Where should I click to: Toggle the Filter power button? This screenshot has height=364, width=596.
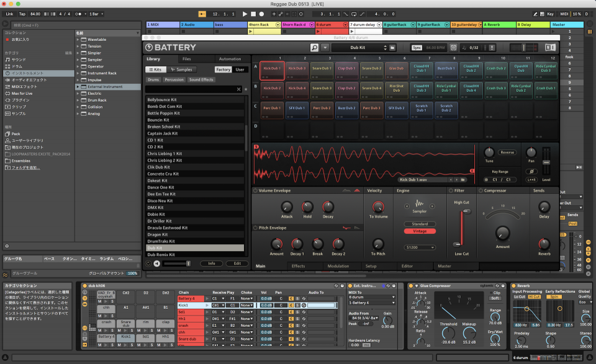[x=451, y=190]
